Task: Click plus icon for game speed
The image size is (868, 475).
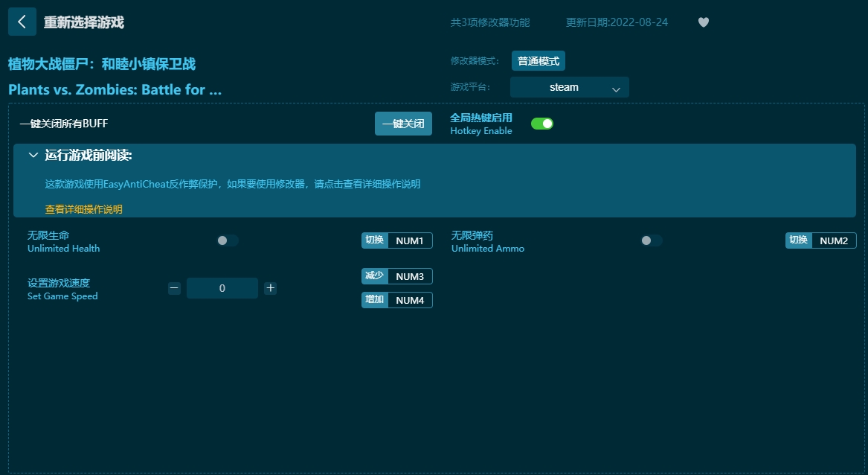Action: point(270,288)
